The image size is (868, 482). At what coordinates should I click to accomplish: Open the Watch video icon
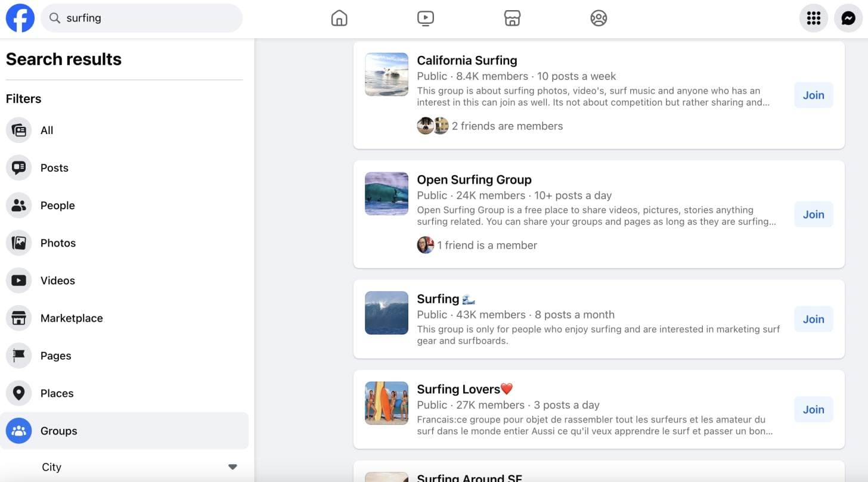click(426, 18)
